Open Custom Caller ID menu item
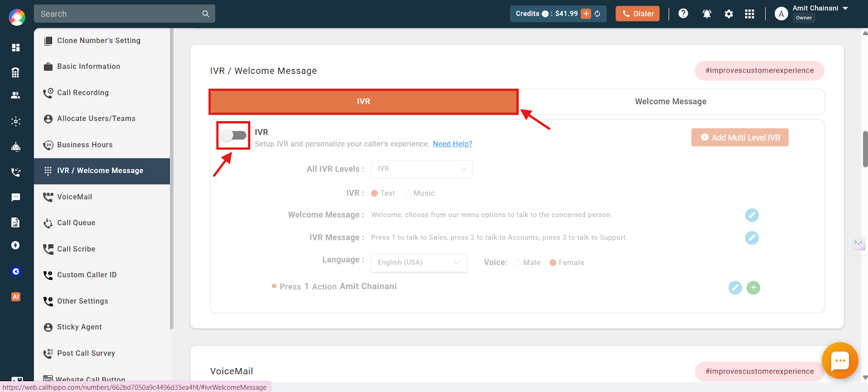 [102, 275]
